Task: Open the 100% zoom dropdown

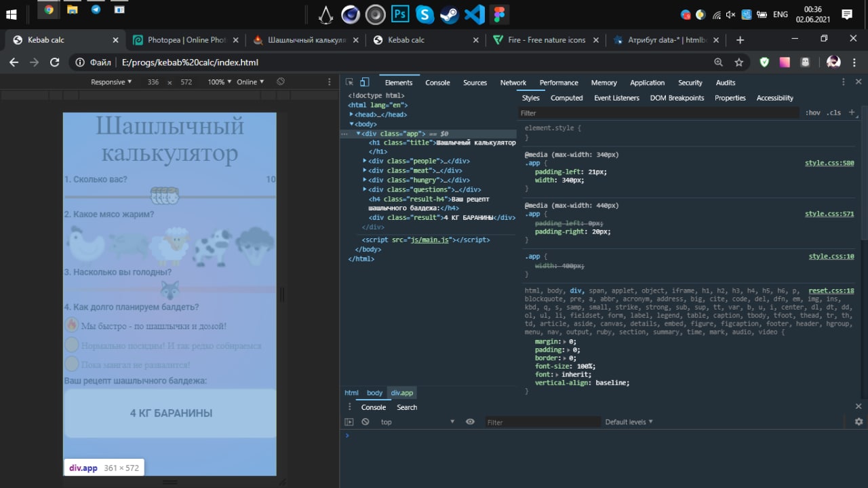Action: pos(219,82)
